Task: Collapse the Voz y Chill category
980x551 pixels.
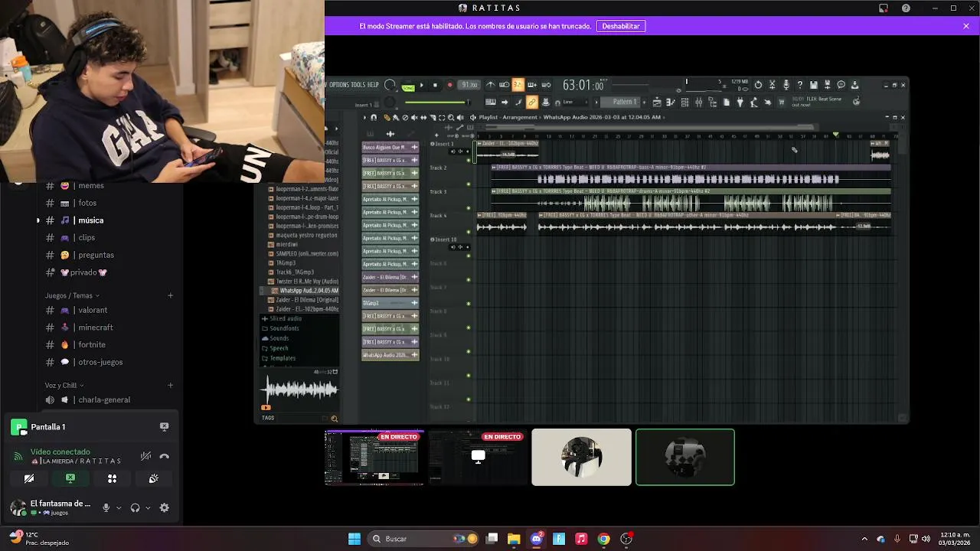Action: [64, 386]
